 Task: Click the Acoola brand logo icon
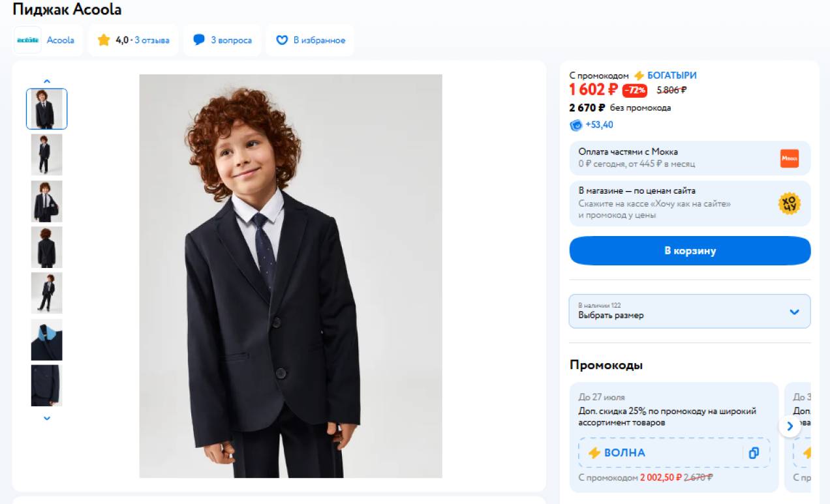tap(27, 40)
